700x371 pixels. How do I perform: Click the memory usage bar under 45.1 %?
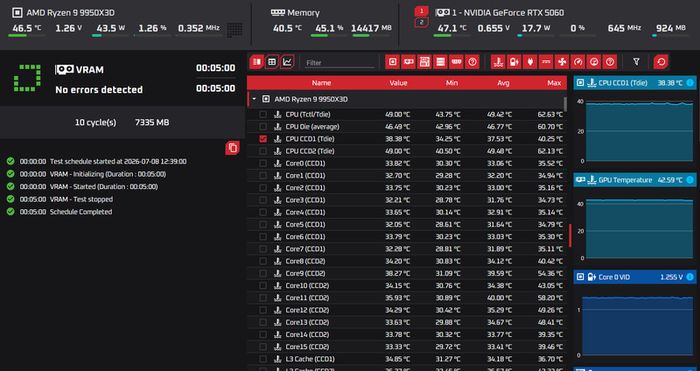click(329, 35)
